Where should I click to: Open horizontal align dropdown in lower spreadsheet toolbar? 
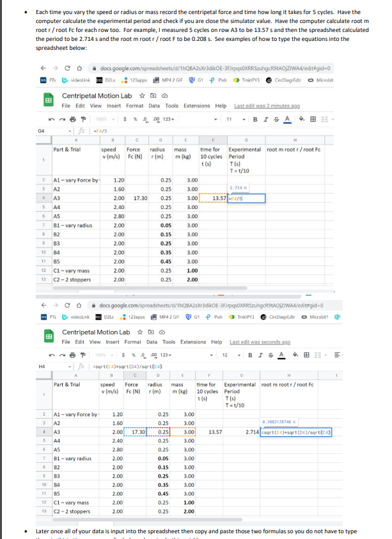click(338, 355)
